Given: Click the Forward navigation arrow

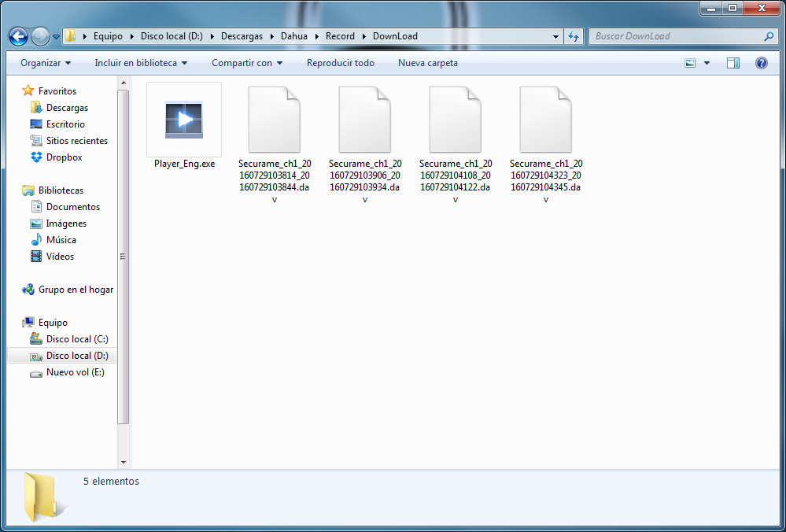Looking at the screenshot, I should pyautogui.click(x=39, y=36).
